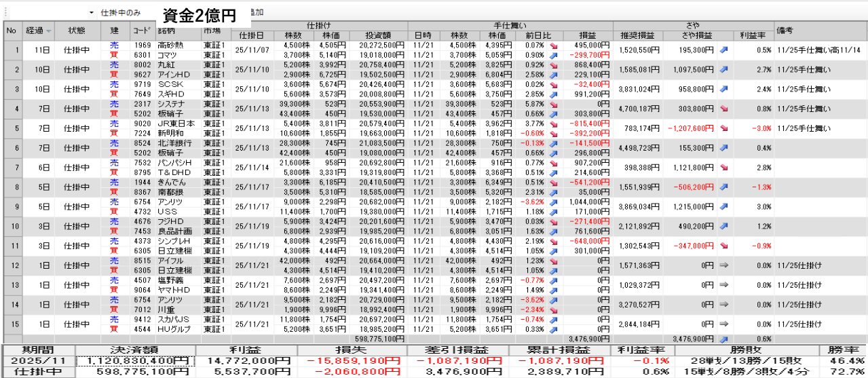Click the 推奨損益 column header
This screenshot has height=378, width=868.
(x=637, y=35)
